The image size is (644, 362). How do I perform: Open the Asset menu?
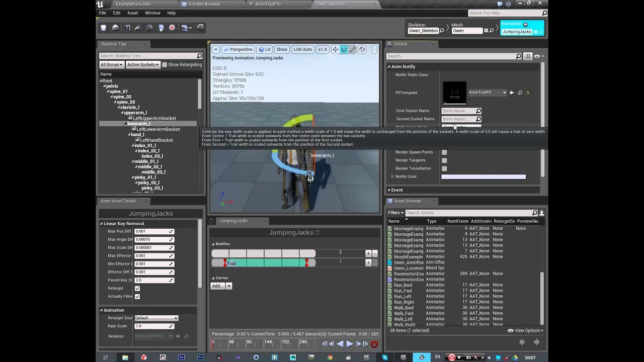pos(133,13)
